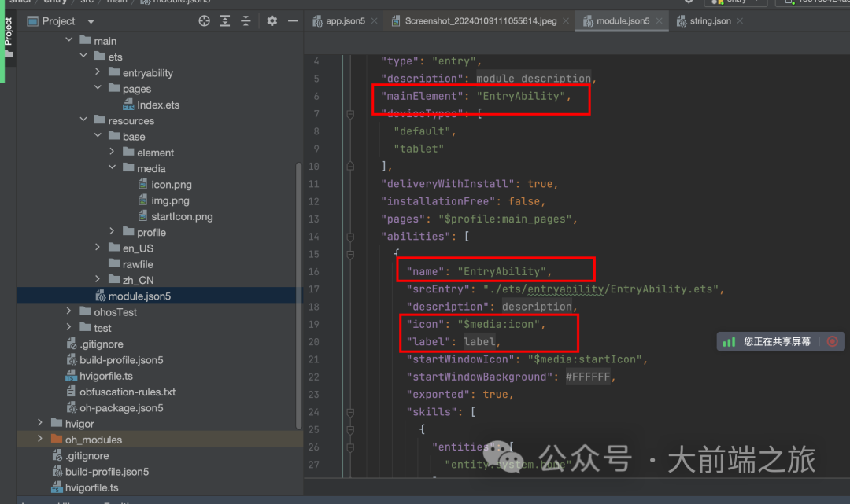The height and width of the screenshot is (504, 850).
Task: Click the "srcEntry" path value on line 17
Action: pyautogui.click(x=601, y=289)
